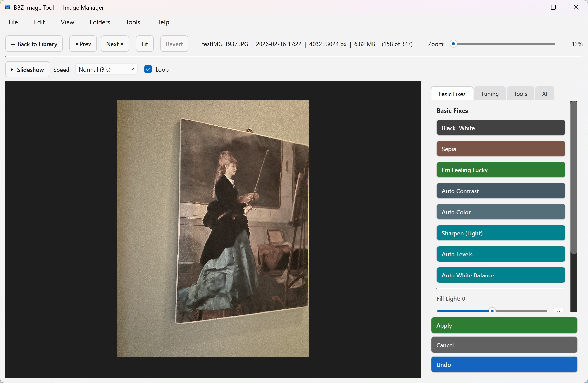Cancel the current edits
The height and width of the screenshot is (383, 588).
504,345
